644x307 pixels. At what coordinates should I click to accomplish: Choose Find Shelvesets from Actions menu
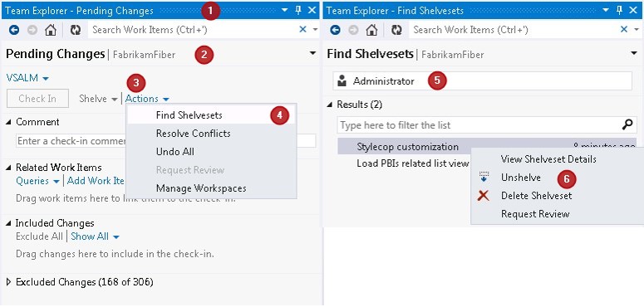211,115
